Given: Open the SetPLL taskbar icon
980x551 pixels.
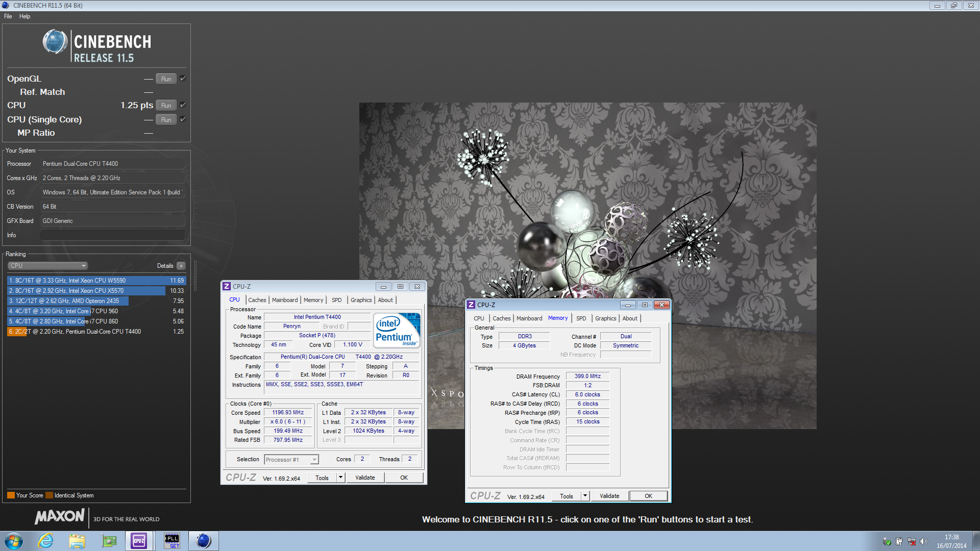Looking at the screenshot, I should coord(171,541).
